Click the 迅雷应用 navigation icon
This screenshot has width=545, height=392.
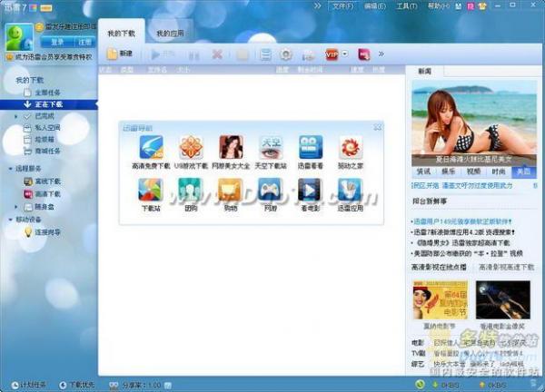pos(351,190)
